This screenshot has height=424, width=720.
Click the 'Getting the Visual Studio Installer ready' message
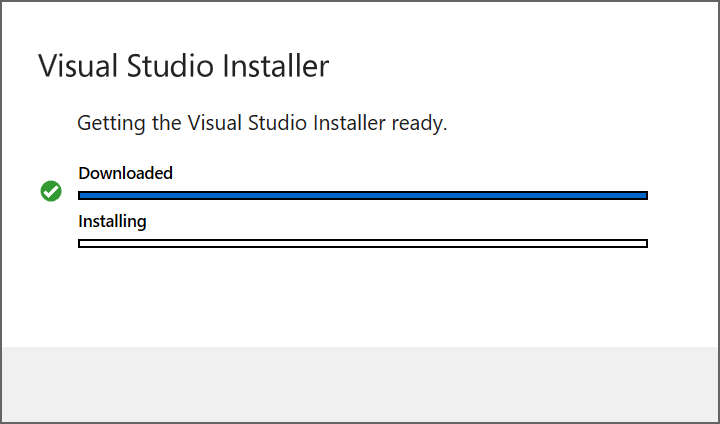coord(262,124)
